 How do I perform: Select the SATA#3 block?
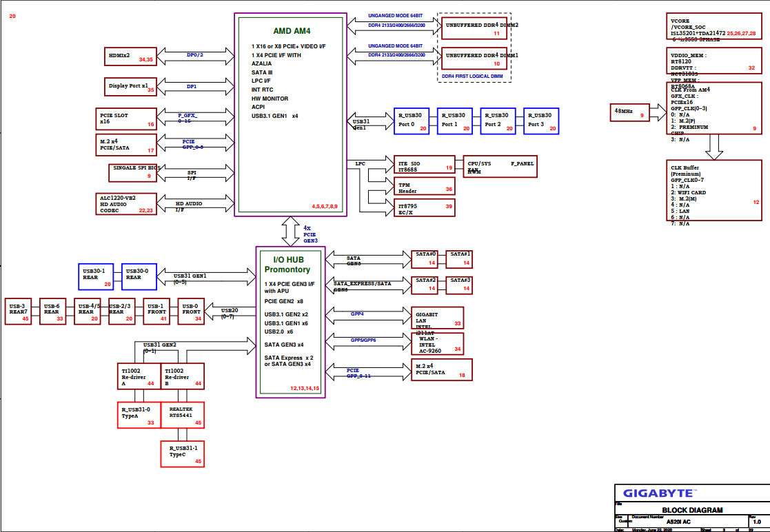click(459, 285)
